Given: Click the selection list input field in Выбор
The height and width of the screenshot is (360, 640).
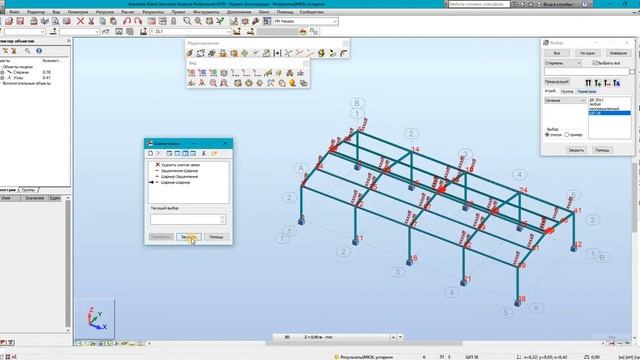Looking at the screenshot, I should point(587,72).
